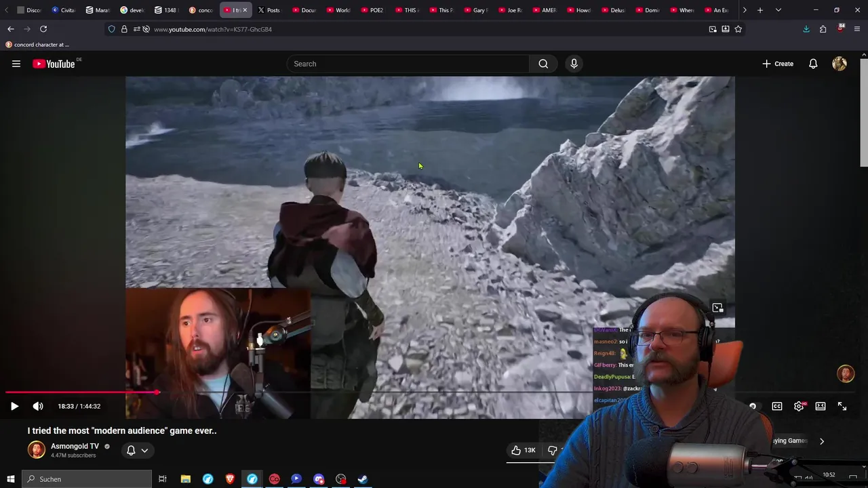This screenshot has width=868, height=488.
Task: Go back in browser history
Action: [x=11, y=29]
